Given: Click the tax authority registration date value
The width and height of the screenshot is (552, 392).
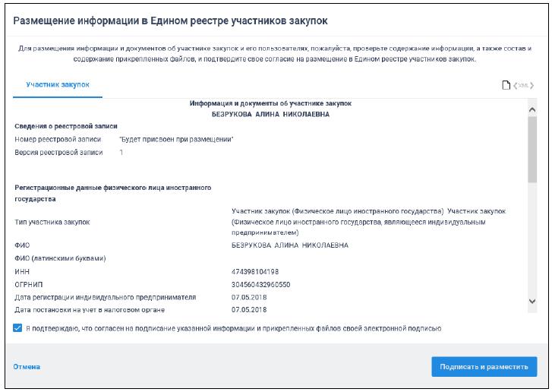Looking at the screenshot, I should point(248,310).
